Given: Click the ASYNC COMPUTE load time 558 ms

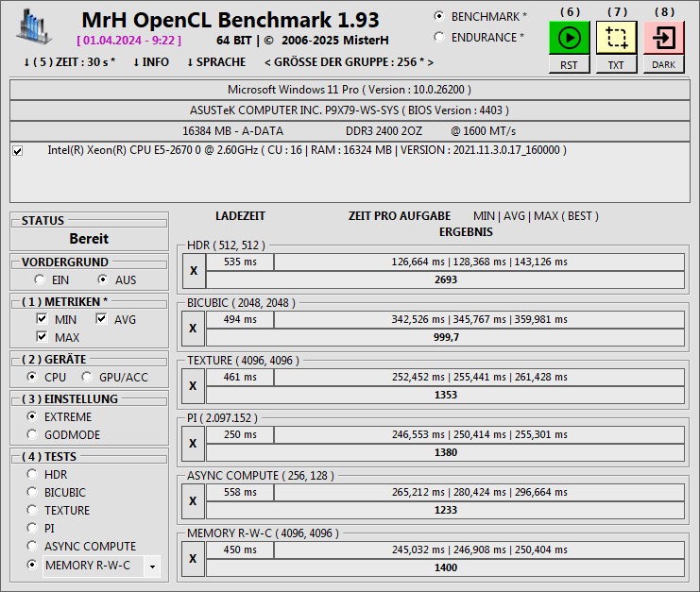Looking at the screenshot, I should pos(240,492).
